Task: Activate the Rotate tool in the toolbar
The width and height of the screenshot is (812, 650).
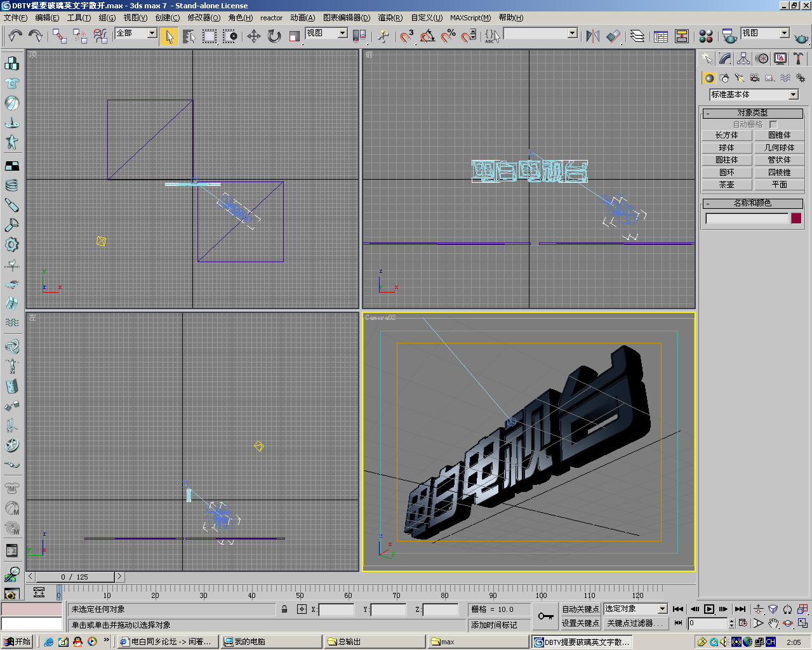Action: 274,36
